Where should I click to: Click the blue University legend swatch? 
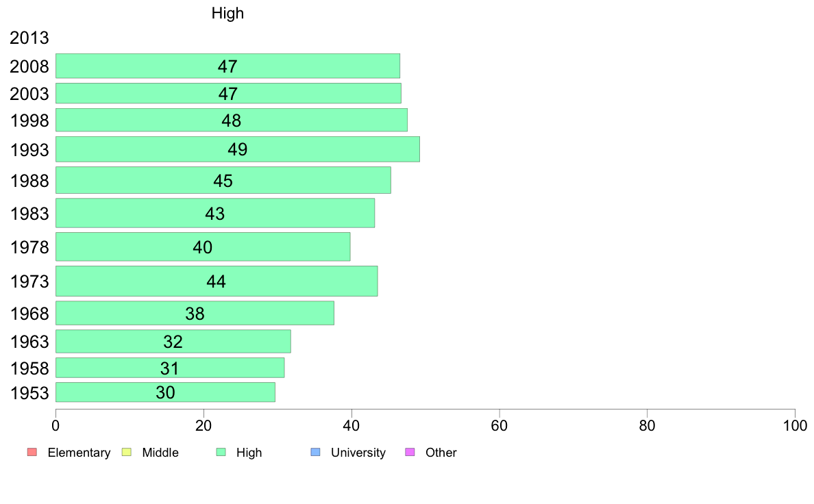pos(315,452)
